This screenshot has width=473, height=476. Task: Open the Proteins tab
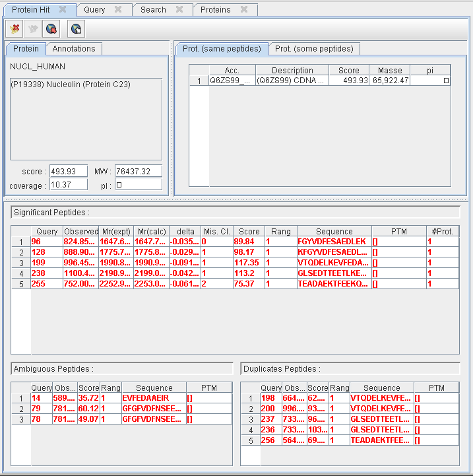[x=215, y=10]
